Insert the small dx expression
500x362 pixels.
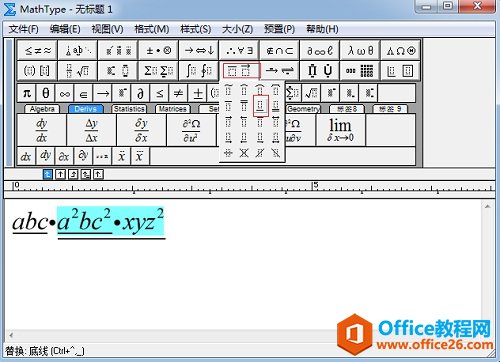pos(26,156)
